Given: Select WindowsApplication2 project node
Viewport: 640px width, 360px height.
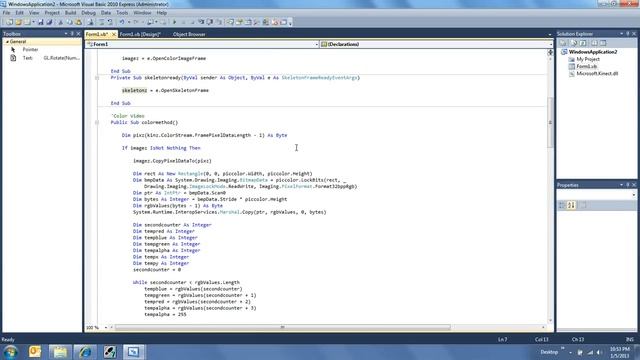Looking at the screenshot, I should click(x=593, y=52).
